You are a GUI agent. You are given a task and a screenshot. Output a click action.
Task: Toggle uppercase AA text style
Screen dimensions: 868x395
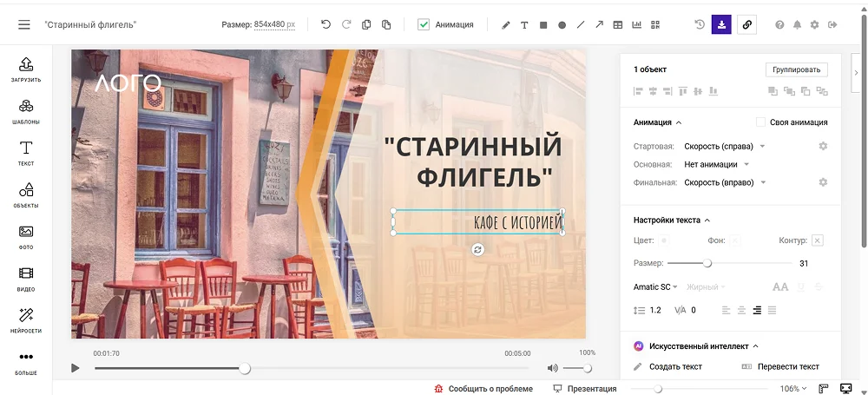pos(780,287)
